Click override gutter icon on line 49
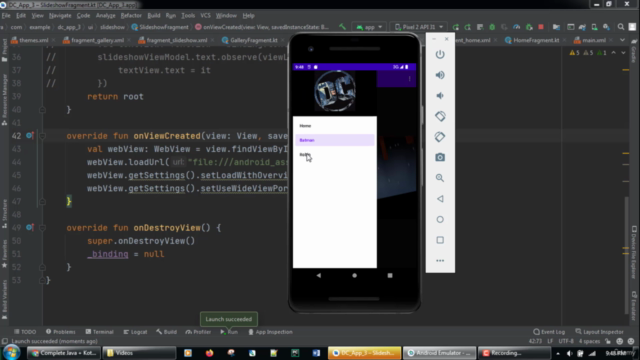 [x=29, y=227]
